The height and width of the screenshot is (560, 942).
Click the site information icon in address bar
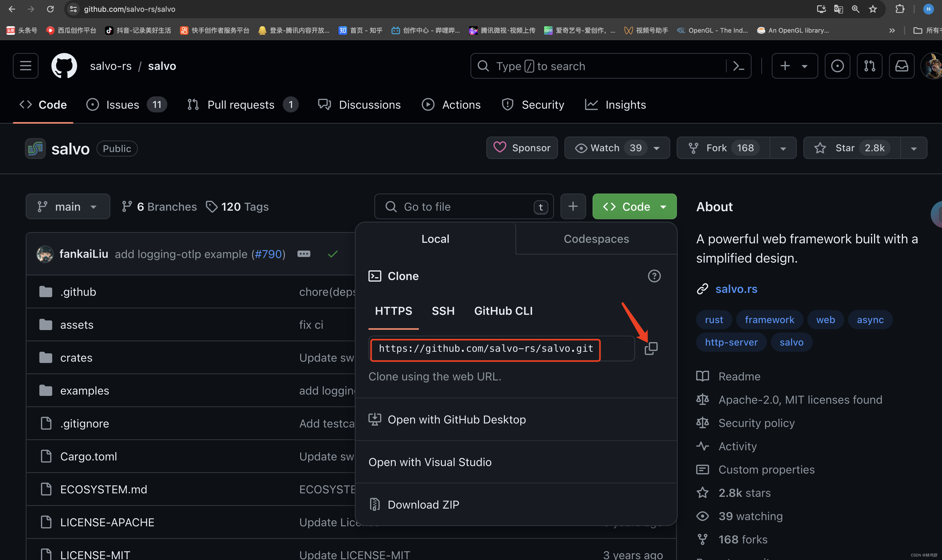coord(74,9)
